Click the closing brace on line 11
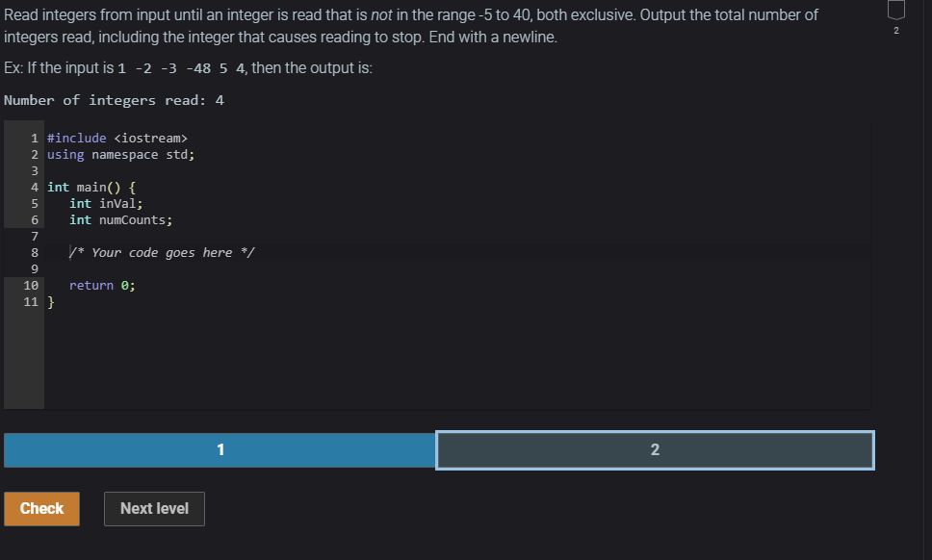This screenshot has width=932, height=560. [51, 302]
